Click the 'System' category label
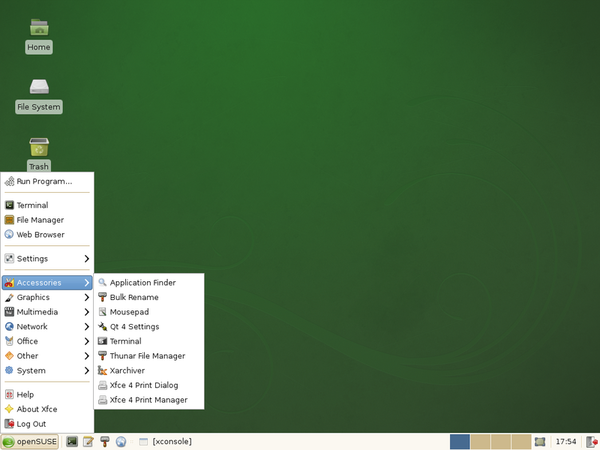 31,370
